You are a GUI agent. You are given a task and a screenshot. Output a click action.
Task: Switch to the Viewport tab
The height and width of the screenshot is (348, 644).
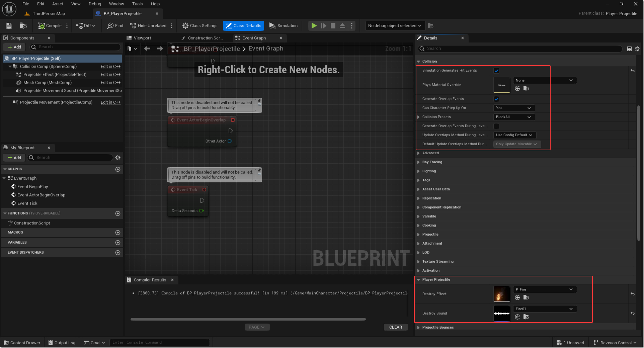142,38
